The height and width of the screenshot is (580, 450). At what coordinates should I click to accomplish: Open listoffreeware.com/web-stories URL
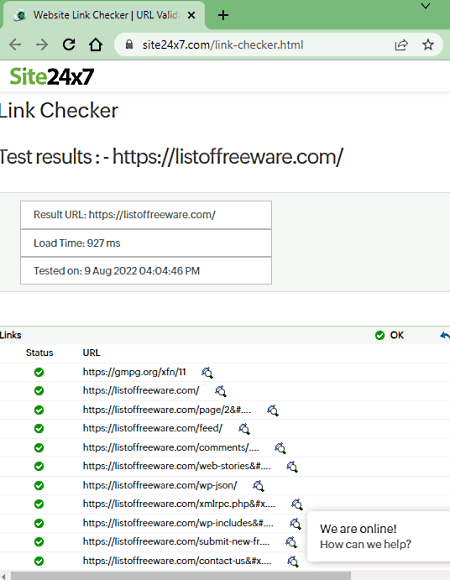tap(177, 466)
